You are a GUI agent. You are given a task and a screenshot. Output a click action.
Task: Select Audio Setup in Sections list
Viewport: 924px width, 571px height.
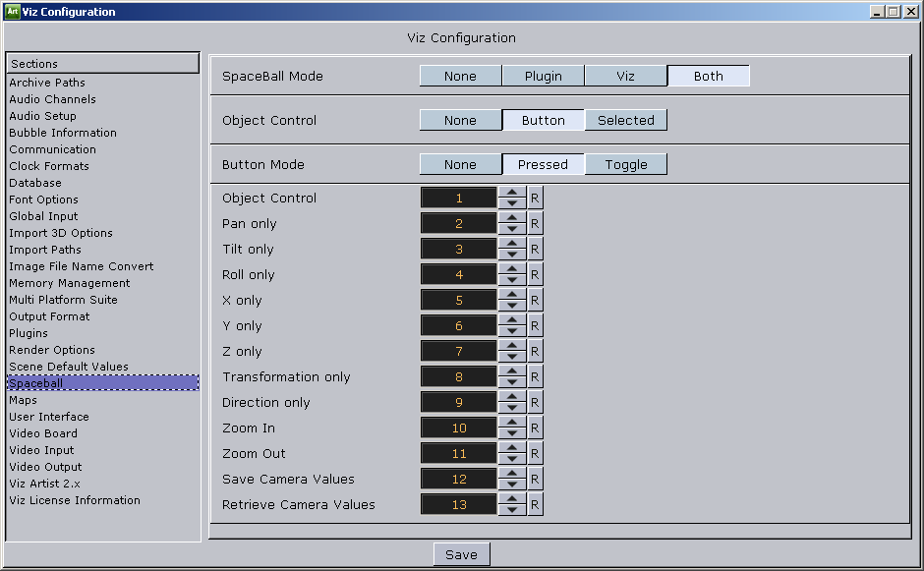click(42, 116)
